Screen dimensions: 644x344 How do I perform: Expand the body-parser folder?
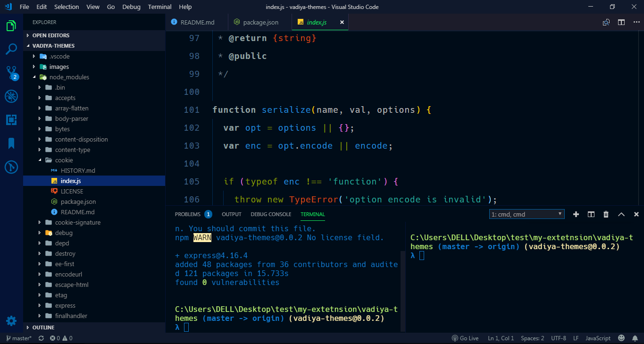(94, 118)
